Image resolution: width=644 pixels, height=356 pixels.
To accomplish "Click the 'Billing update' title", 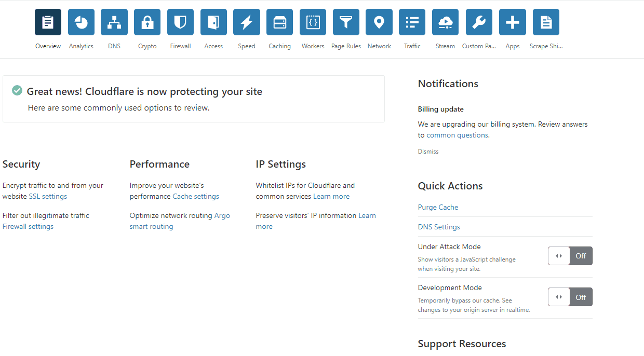I will pyautogui.click(x=440, y=109).
